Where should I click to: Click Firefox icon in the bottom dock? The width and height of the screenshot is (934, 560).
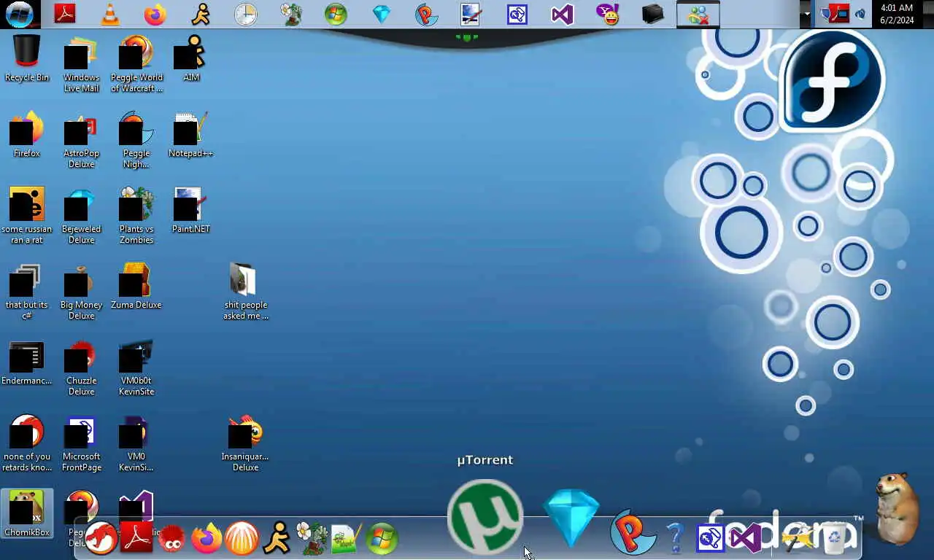(x=207, y=538)
